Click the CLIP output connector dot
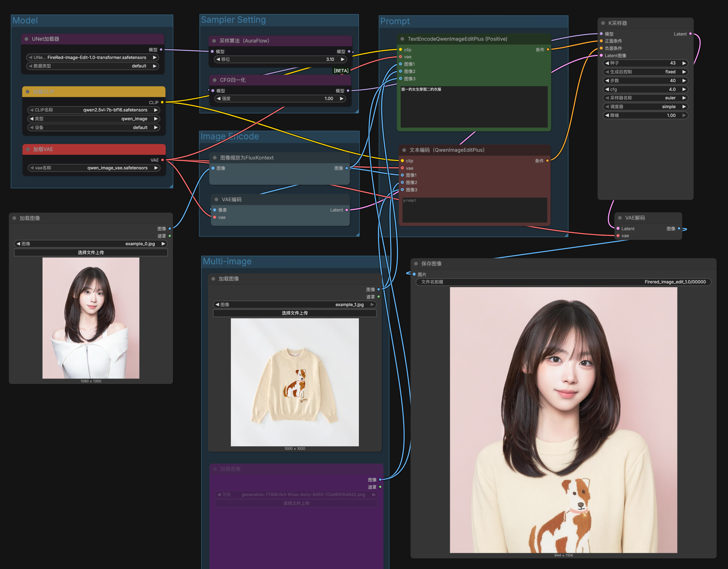This screenshot has width=728, height=569. (162, 102)
